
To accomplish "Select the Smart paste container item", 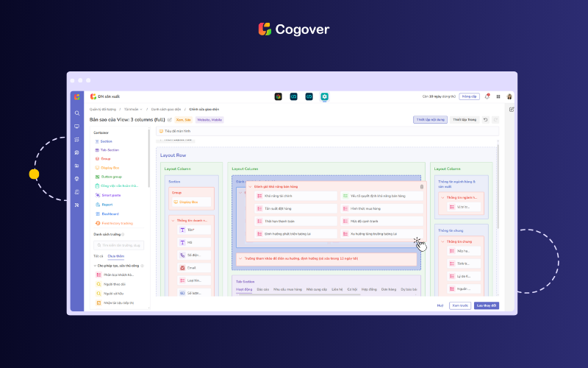I will pyautogui.click(x=110, y=195).
